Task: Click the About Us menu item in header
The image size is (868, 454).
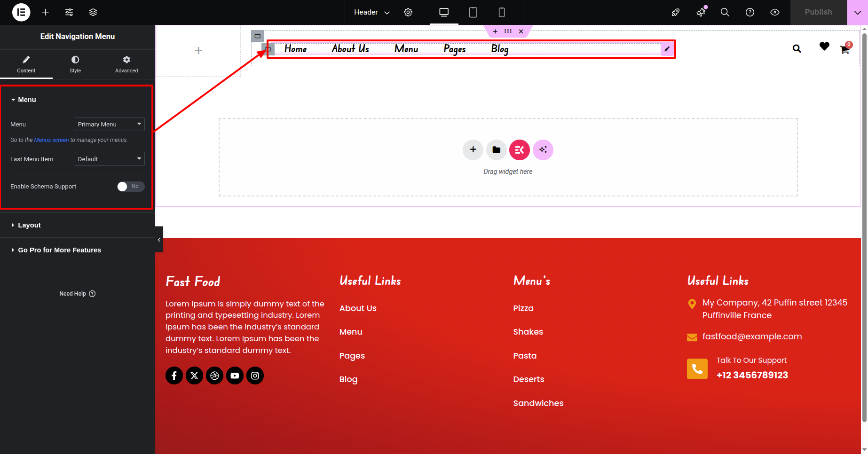Action: (x=350, y=49)
